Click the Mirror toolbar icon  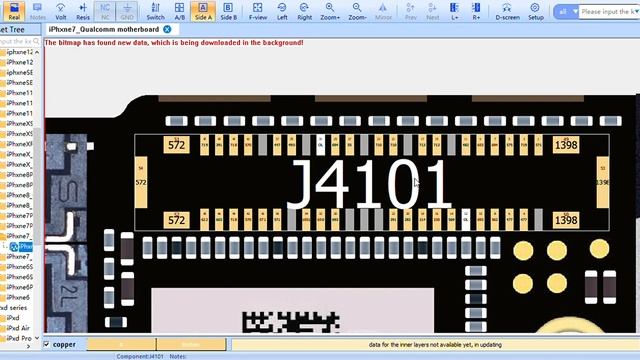tap(383, 11)
